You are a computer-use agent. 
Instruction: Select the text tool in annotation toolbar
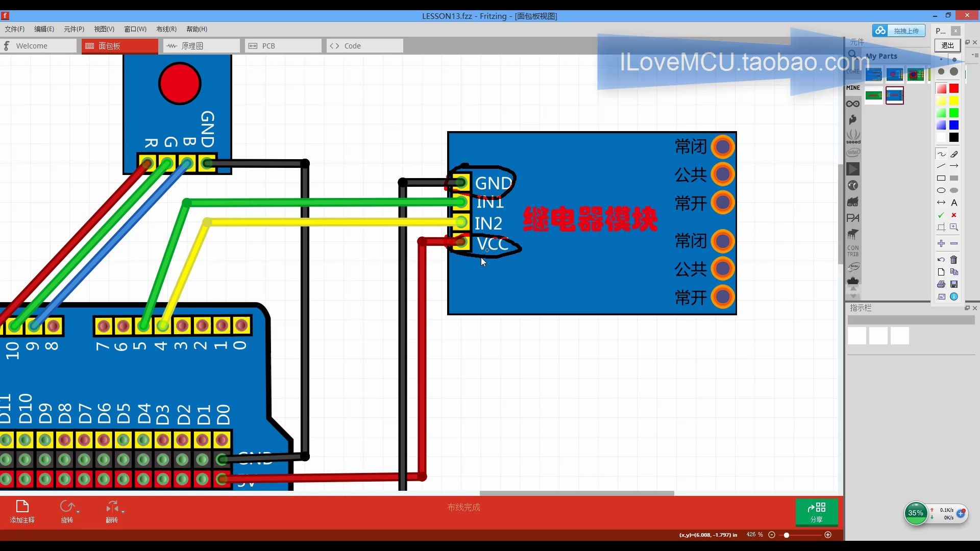click(954, 202)
